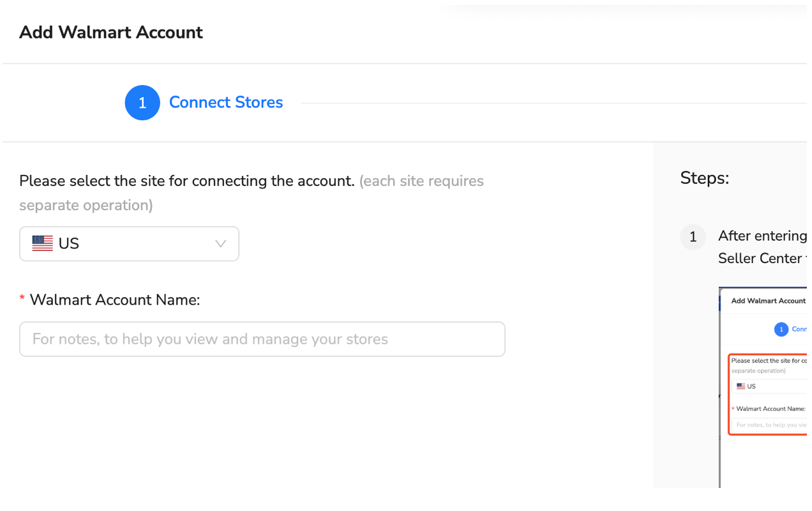
Task: Click the 'After entering' step description
Action: pos(762,247)
